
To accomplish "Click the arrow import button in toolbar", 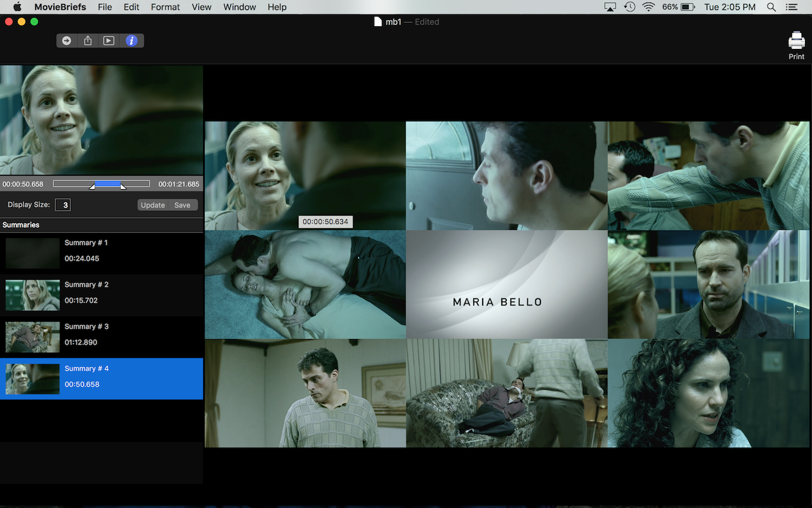I will tap(67, 41).
